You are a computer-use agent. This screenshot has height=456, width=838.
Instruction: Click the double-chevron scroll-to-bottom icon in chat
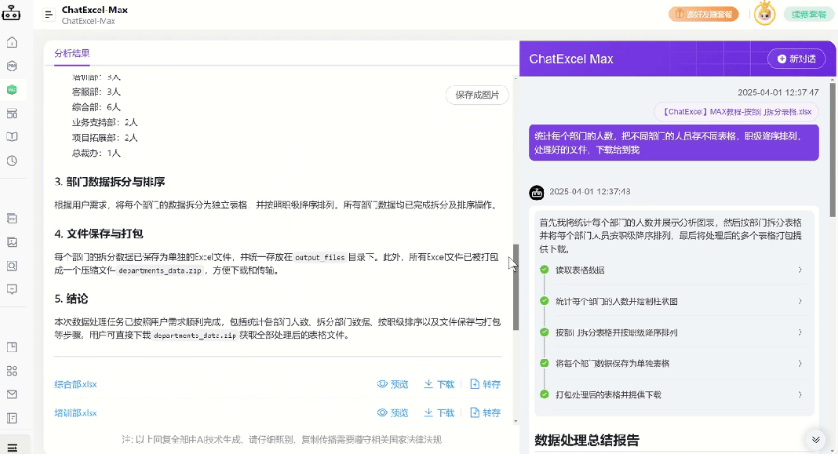(x=816, y=440)
